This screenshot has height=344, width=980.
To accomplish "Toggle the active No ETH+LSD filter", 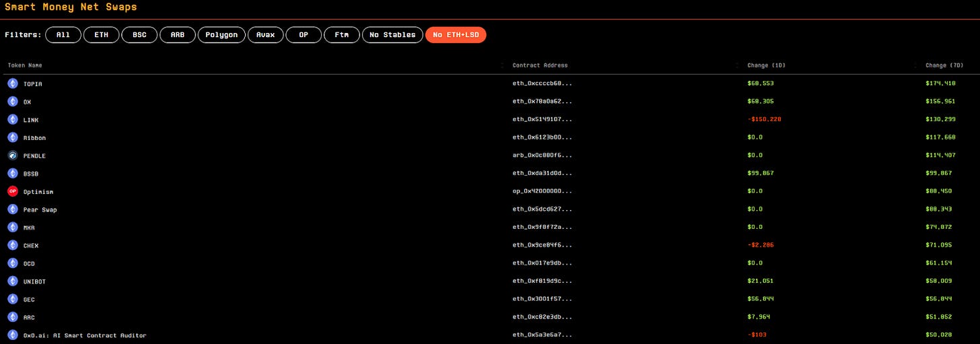I will [x=456, y=35].
